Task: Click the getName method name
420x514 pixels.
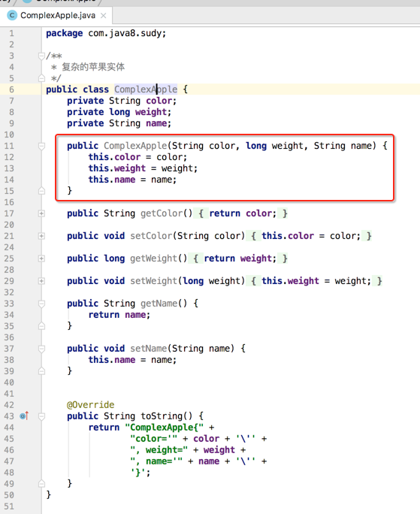Action: pyautogui.click(x=159, y=304)
